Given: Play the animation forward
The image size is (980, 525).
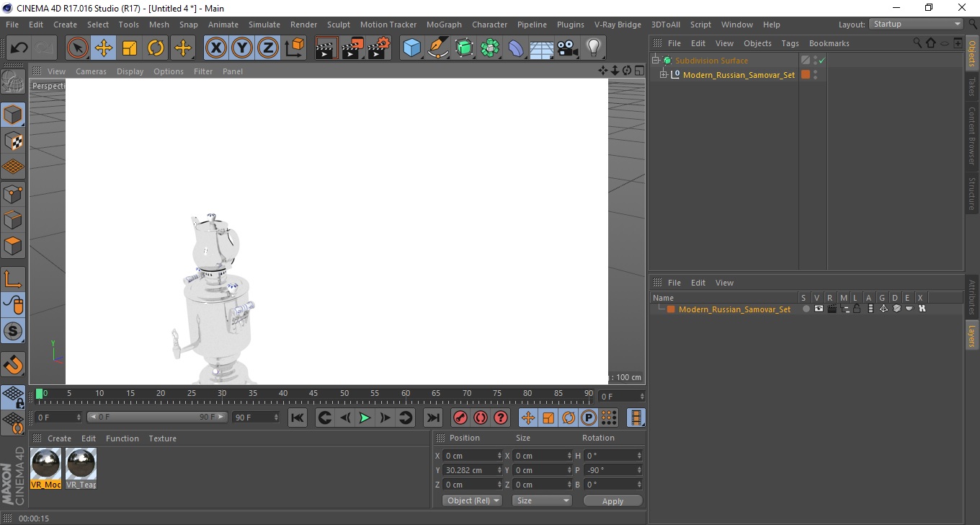Looking at the screenshot, I should (365, 418).
